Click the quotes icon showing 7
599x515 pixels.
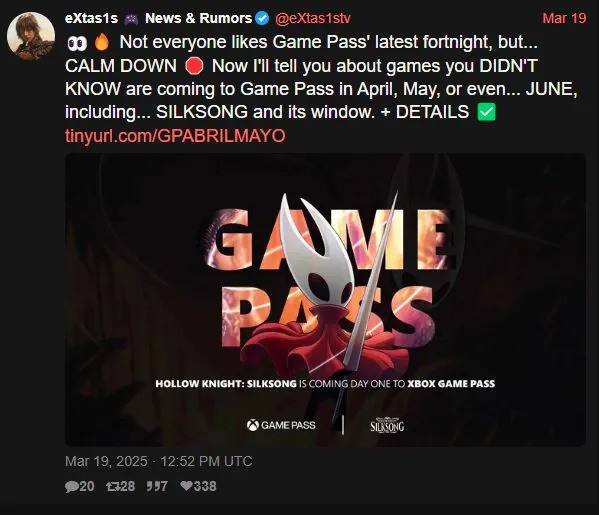152,486
